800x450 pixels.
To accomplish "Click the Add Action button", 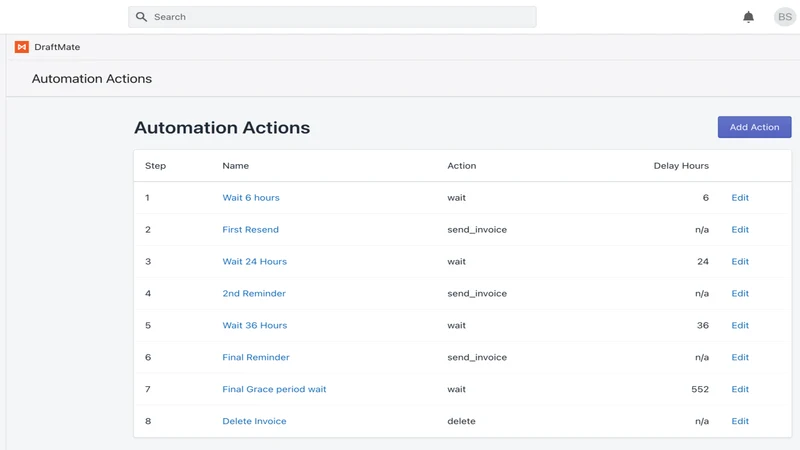I will point(754,127).
